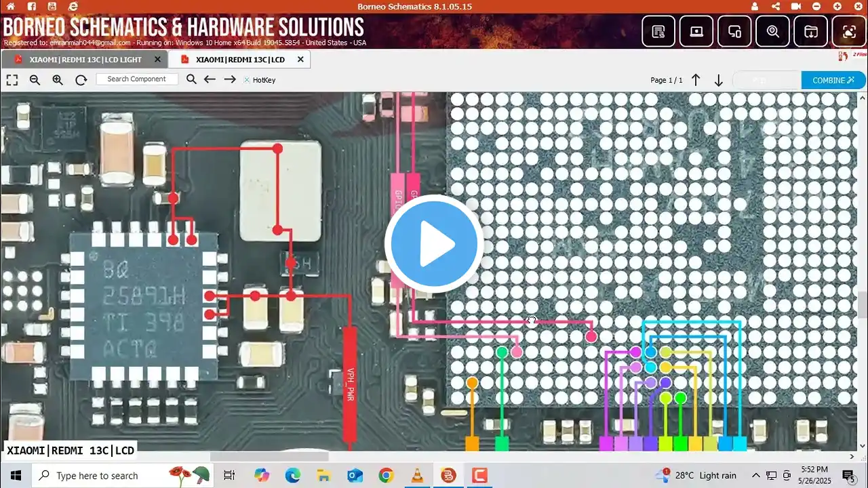Screen dimensions: 868x488
Task: Zoom out of the schematic
Action: click(35, 80)
